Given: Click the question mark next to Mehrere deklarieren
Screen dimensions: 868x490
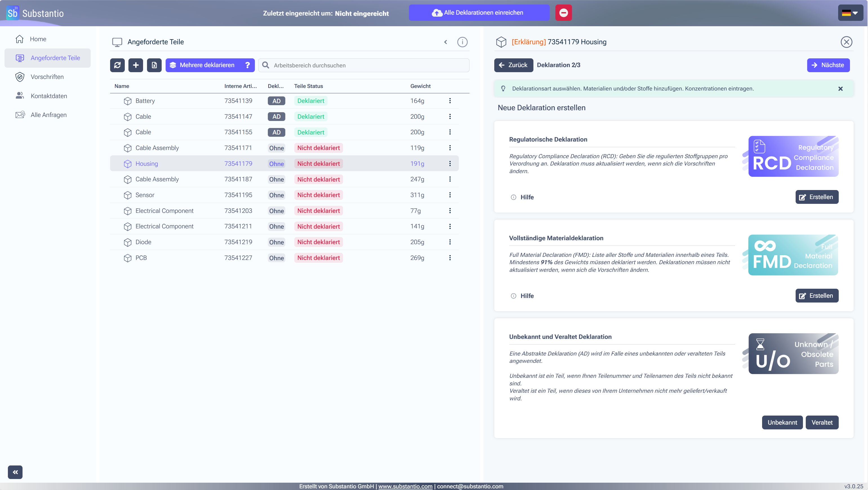Looking at the screenshot, I should tap(248, 65).
